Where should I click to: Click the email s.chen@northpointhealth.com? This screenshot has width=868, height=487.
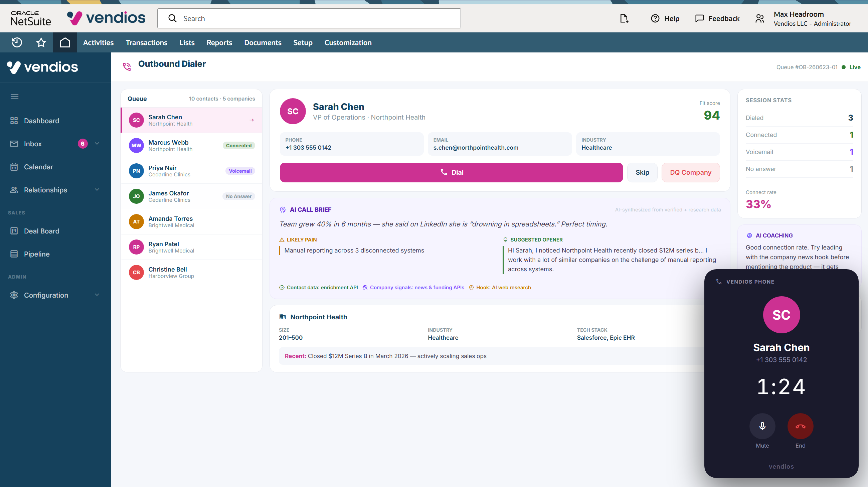pyautogui.click(x=476, y=148)
